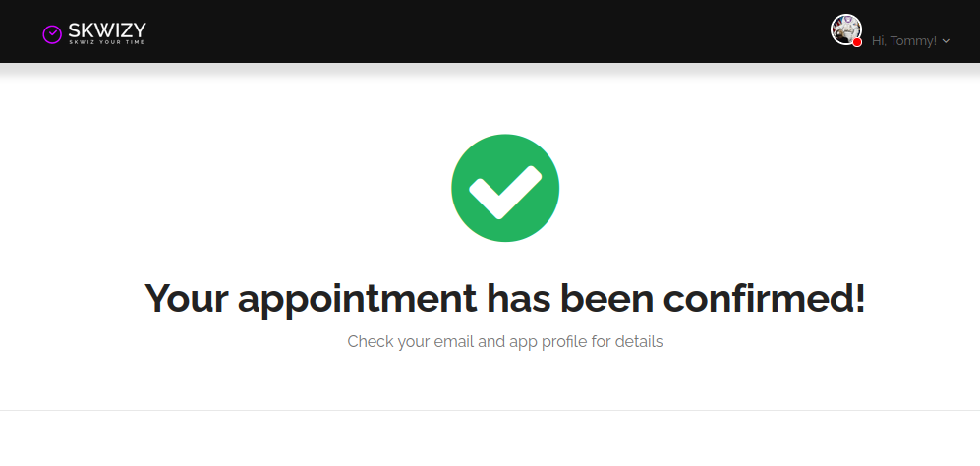The width and height of the screenshot is (980, 466).
Task: Go home via the SKWIZY wordmark
Action: coord(106,29)
